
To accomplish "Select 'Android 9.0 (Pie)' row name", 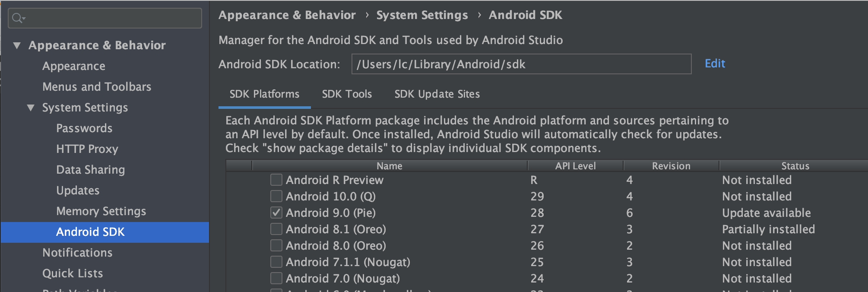I will tap(331, 213).
